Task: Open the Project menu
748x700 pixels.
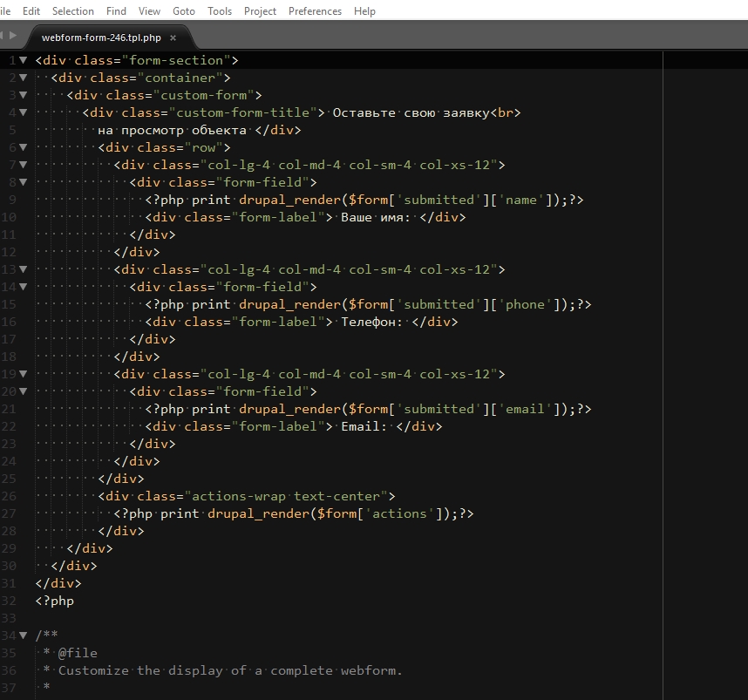Action: pos(260,11)
